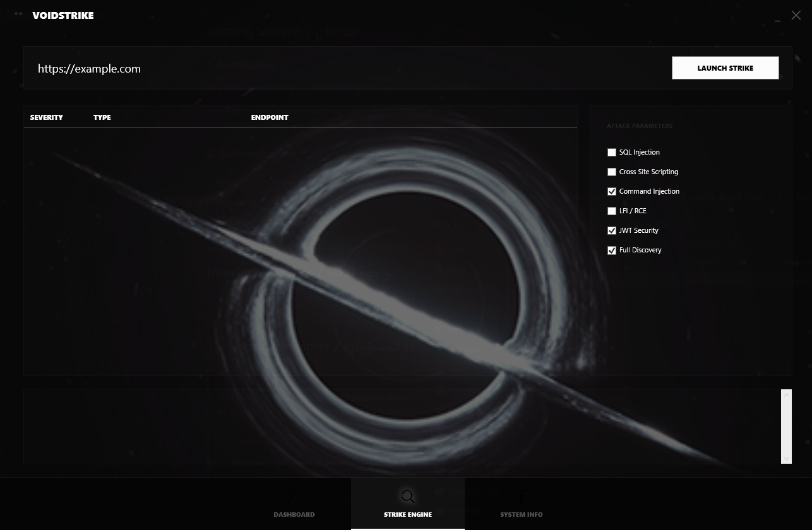Uncheck the Command Injection option
The width and height of the screenshot is (812, 530).
[611, 191]
